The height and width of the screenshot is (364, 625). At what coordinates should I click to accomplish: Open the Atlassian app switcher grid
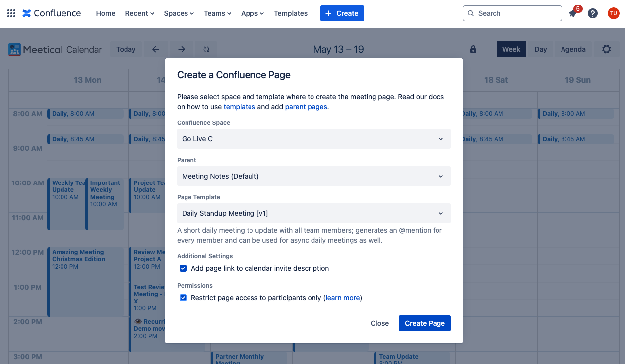click(11, 13)
